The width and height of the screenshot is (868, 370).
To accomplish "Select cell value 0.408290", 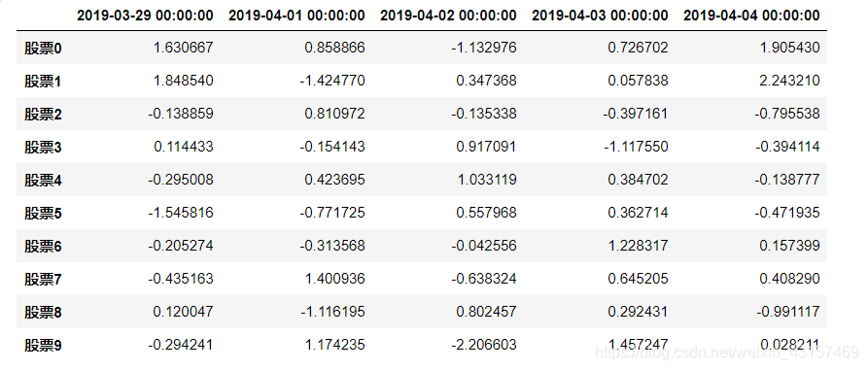I will click(790, 279).
